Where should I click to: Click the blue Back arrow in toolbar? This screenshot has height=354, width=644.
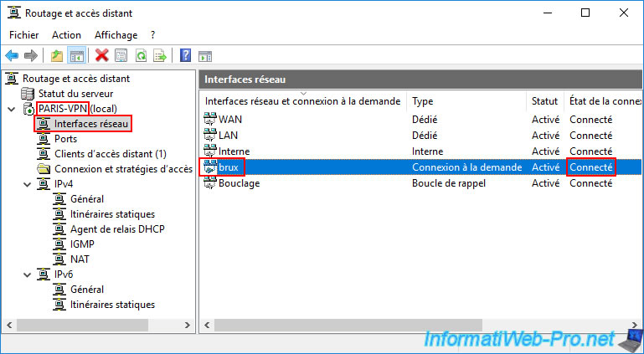point(12,56)
